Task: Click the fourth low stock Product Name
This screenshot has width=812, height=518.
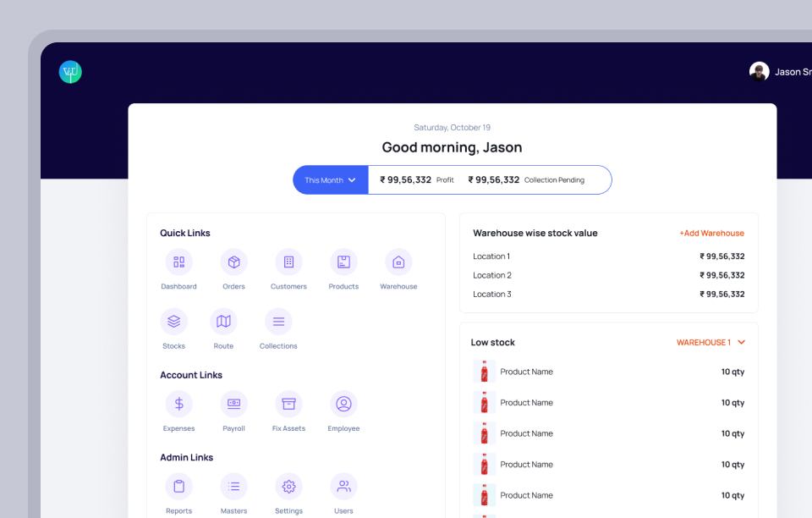Action: click(526, 465)
